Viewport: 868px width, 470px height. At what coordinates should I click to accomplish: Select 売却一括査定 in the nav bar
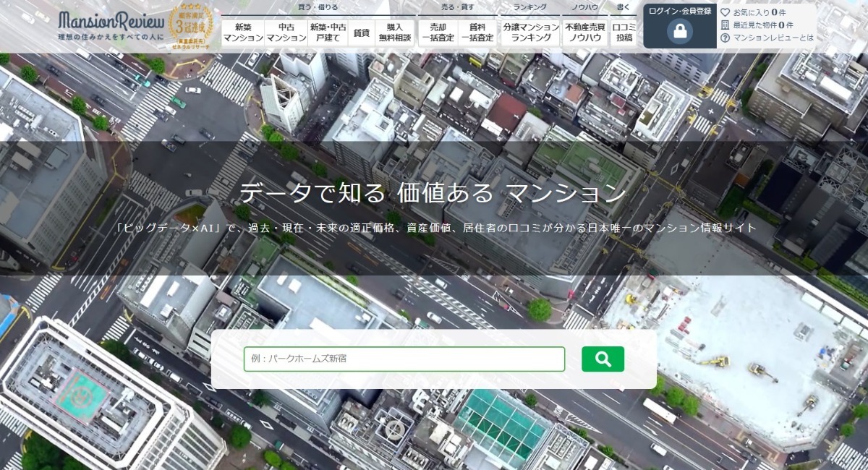click(438, 33)
